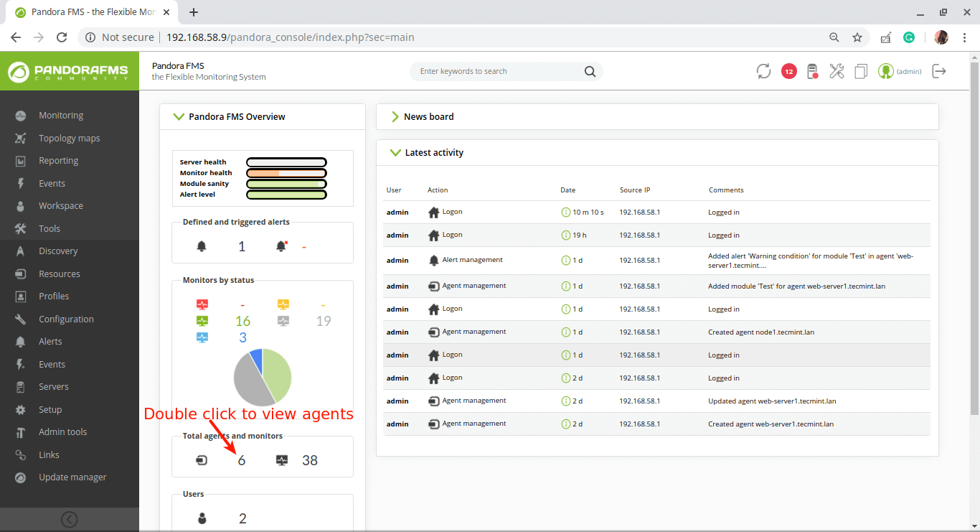The height and width of the screenshot is (532, 980).
Task: Click the total monitors count 38
Action: point(309,461)
